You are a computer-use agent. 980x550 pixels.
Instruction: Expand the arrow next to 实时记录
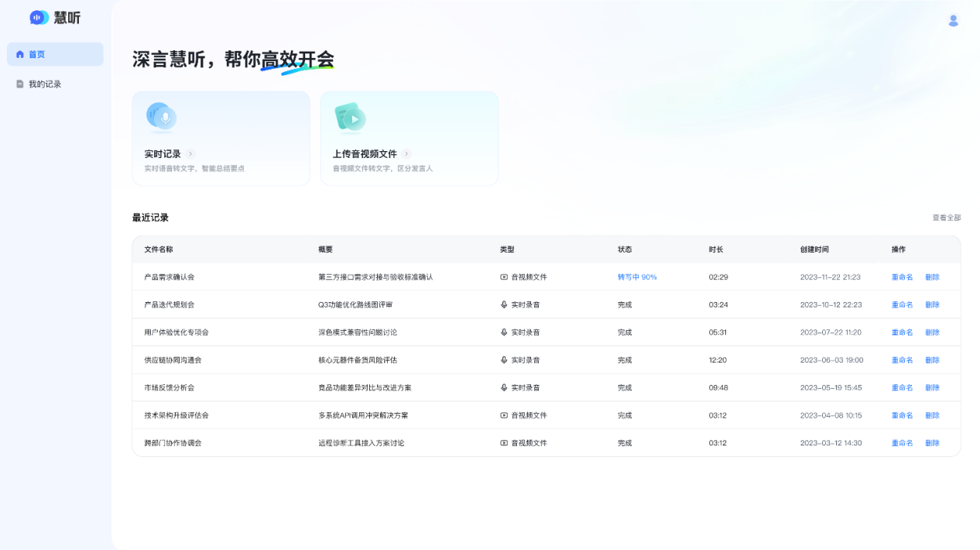[x=190, y=154]
